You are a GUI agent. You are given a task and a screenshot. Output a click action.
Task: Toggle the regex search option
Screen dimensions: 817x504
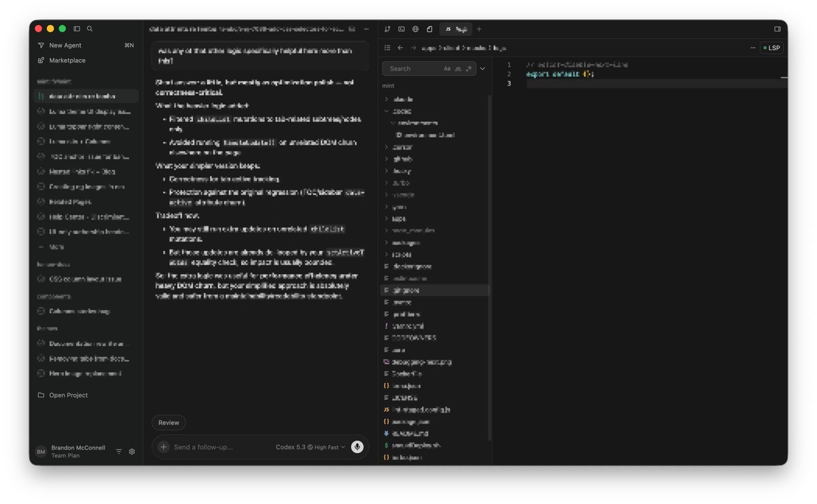[x=468, y=69]
